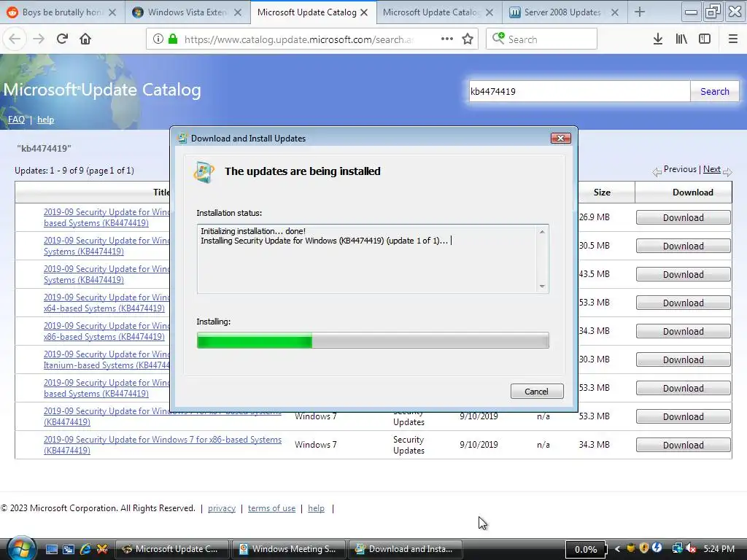Open a new browser tab
Viewport: 747px width, 560px height.
[640, 12]
